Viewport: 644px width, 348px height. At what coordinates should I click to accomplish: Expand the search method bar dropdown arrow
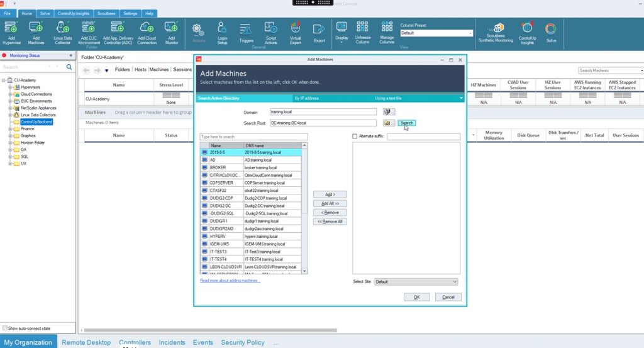click(x=461, y=98)
